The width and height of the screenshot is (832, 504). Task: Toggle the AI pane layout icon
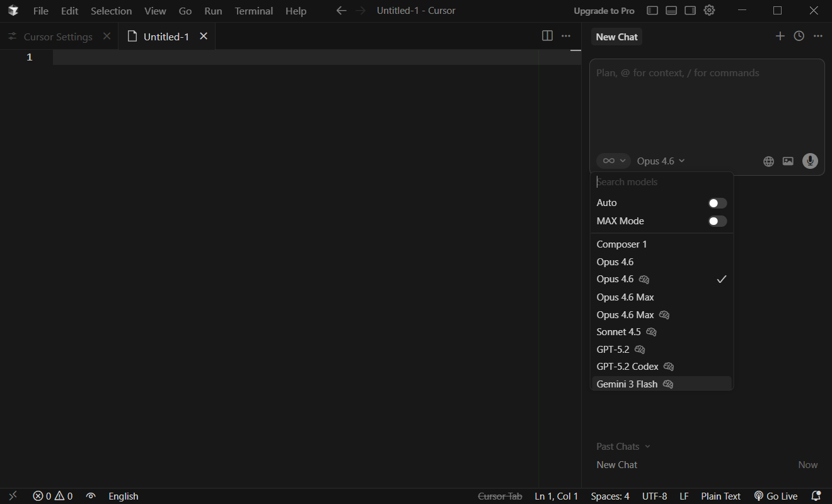[x=690, y=11]
